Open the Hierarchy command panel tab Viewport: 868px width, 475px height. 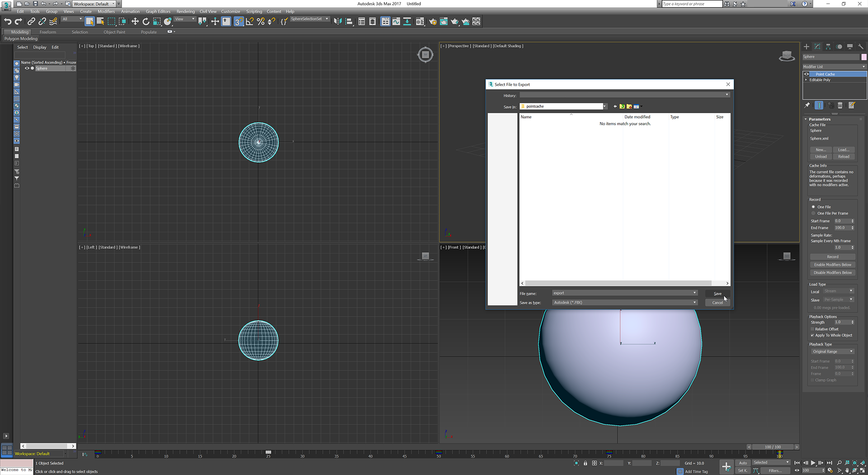pyautogui.click(x=828, y=47)
